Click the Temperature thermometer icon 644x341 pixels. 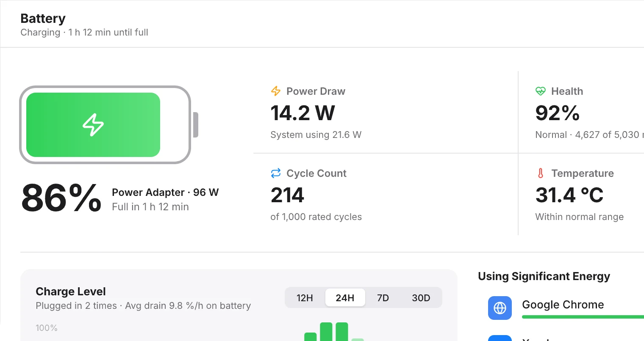(x=541, y=173)
